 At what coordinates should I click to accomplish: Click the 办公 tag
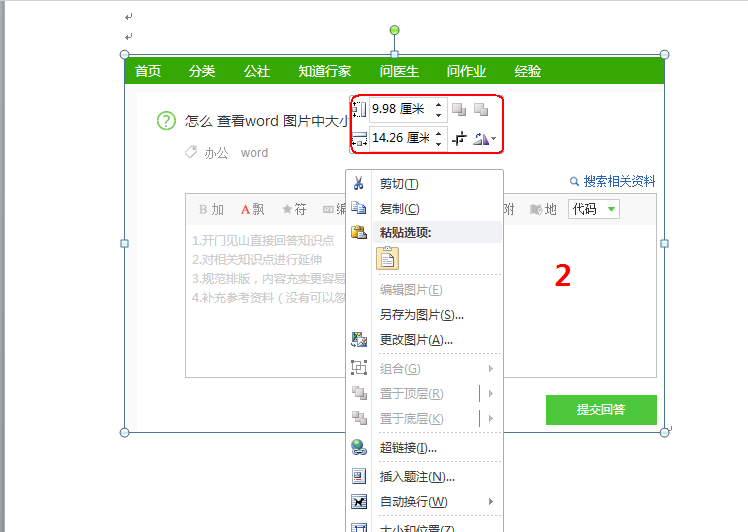pyautogui.click(x=217, y=153)
